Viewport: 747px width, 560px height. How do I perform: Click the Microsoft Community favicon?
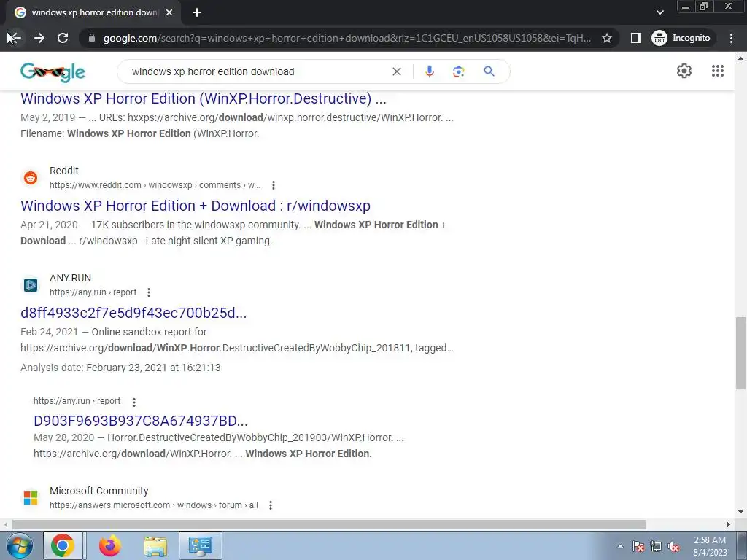[31, 497]
